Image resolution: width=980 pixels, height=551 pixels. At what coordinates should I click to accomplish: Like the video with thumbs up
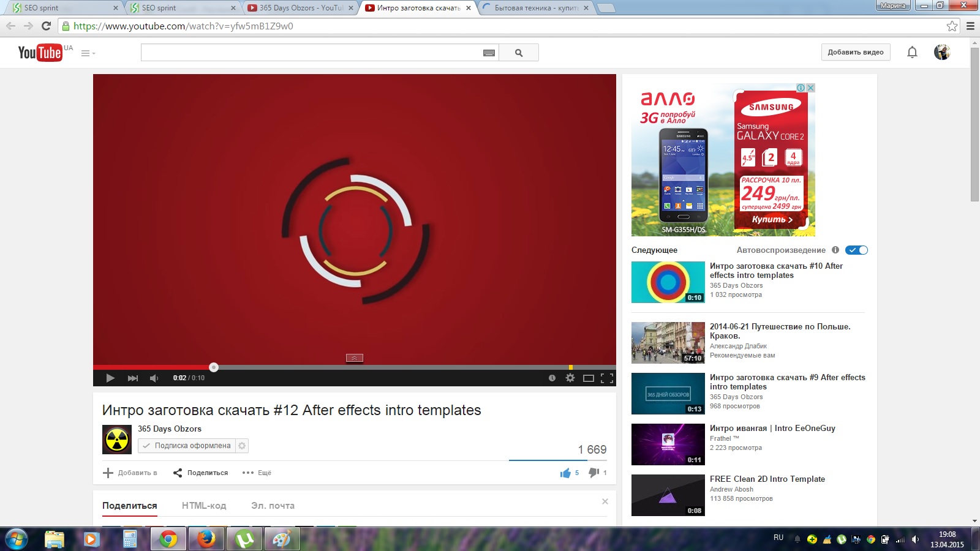[x=569, y=473]
